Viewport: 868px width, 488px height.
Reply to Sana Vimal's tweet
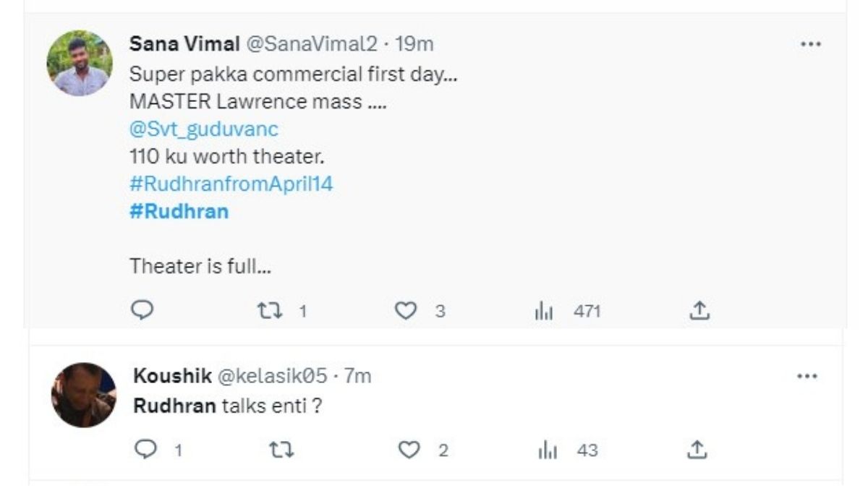142,311
